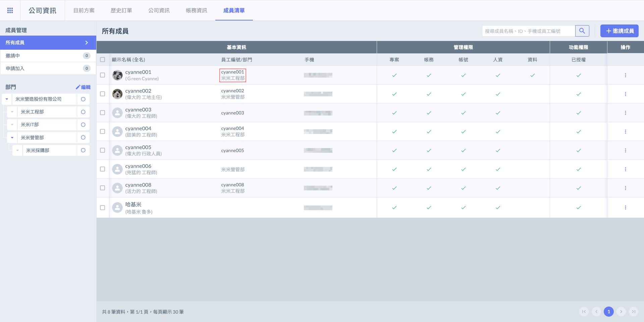Open three-dot actions menu for cyanne001
The height and width of the screenshot is (322, 644).
pos(625,75)
